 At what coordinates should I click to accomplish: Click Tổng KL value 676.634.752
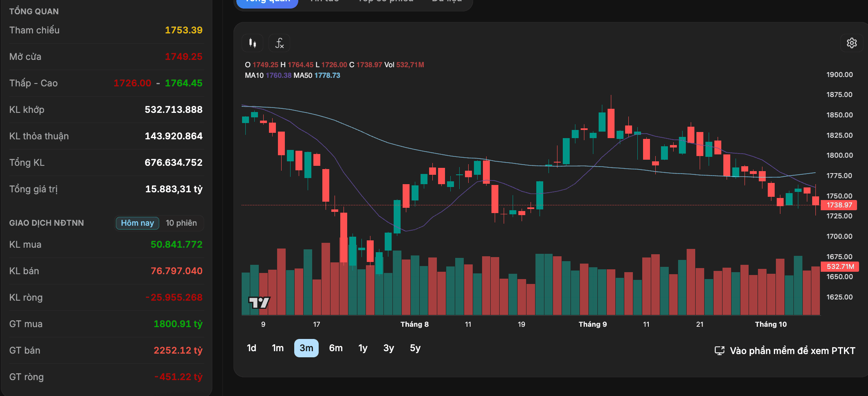point(174,163)
